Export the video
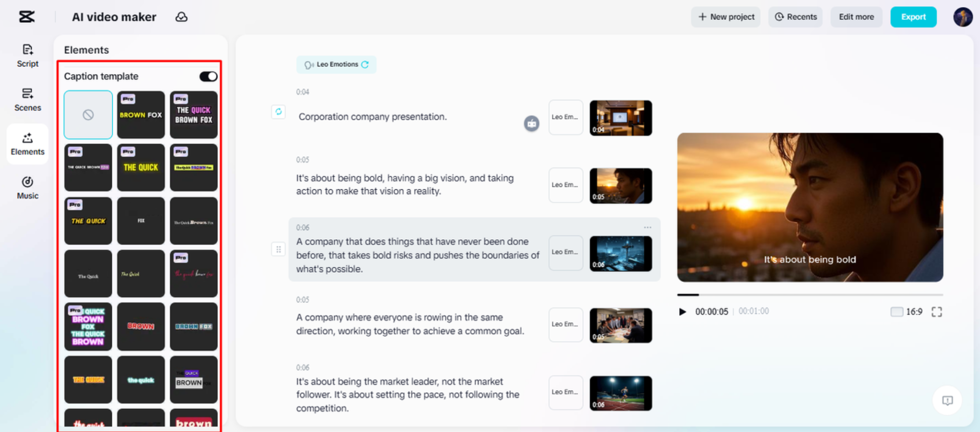This screenshot has width=980, height=432. tap(913, 17)
